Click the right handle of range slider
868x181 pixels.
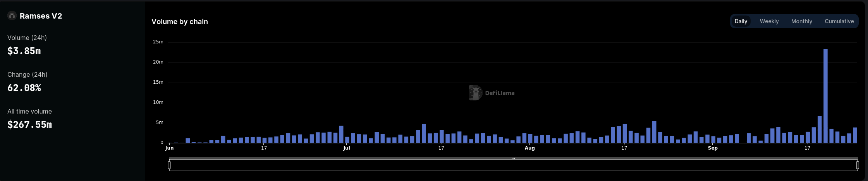click(x=857, y=165)
